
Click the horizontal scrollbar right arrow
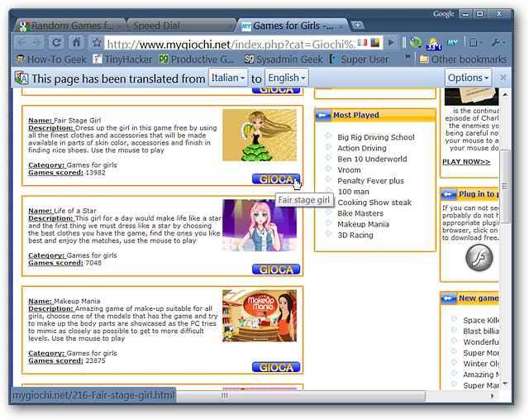493,396
